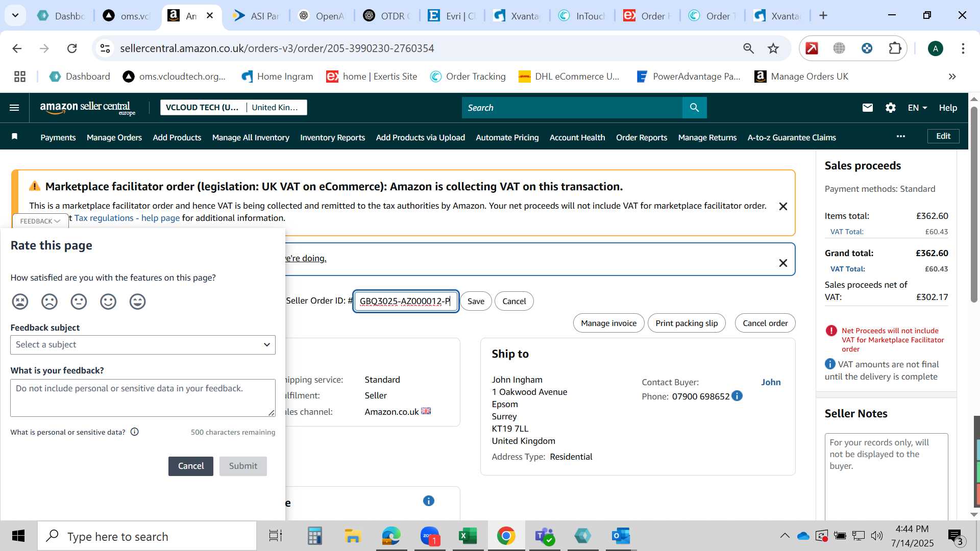The height and width of the screenshot is (551, 980).
Task: Click the page vertical scrollbar
Action: click(974, 204)
